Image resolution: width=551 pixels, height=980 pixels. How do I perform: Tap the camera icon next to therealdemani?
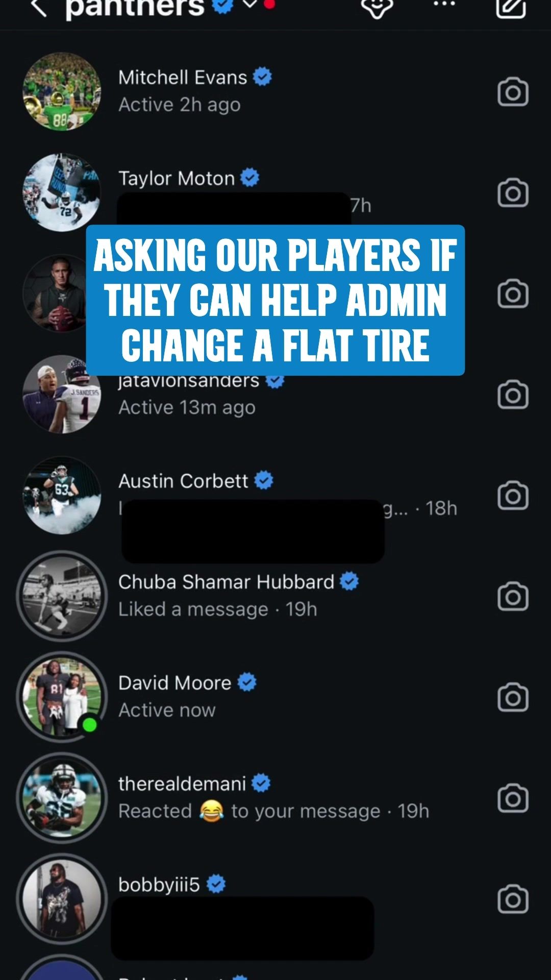pyautogui.click(x=513, y=796)
